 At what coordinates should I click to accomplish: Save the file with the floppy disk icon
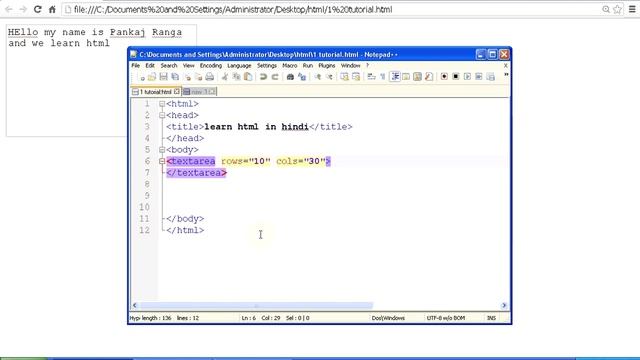pyautogui.click(x=163, y=76)
